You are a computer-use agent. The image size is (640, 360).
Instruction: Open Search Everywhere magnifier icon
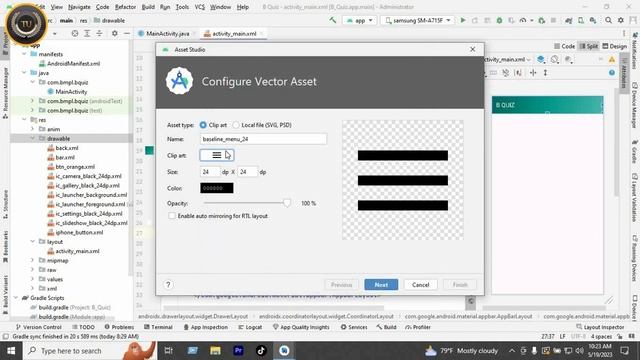tap(609, 20)
